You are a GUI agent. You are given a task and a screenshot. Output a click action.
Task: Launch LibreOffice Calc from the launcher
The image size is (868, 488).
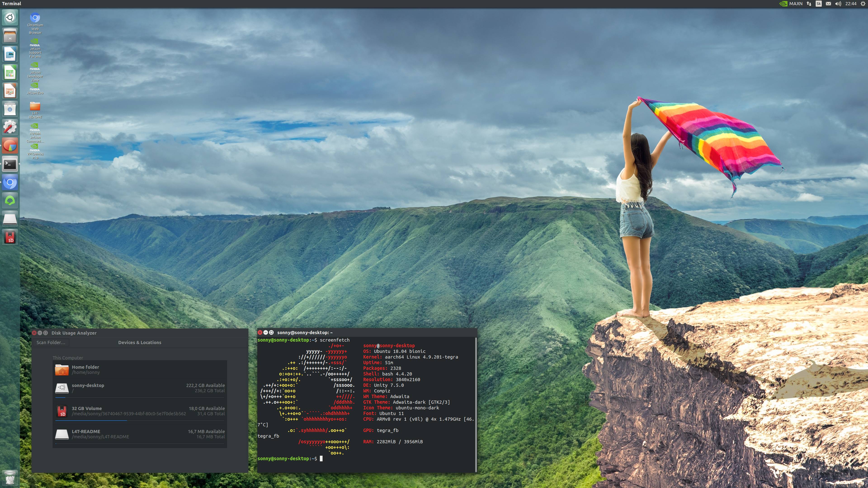[10, 72]
